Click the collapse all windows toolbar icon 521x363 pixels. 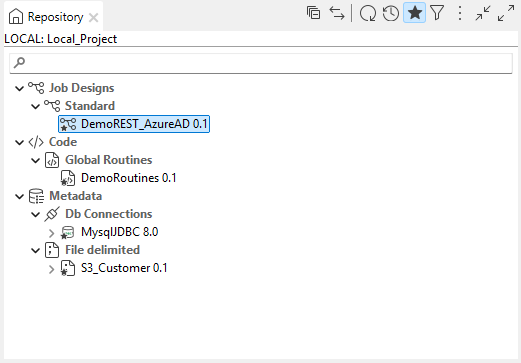pyautogui.click(x=313, y=13)
